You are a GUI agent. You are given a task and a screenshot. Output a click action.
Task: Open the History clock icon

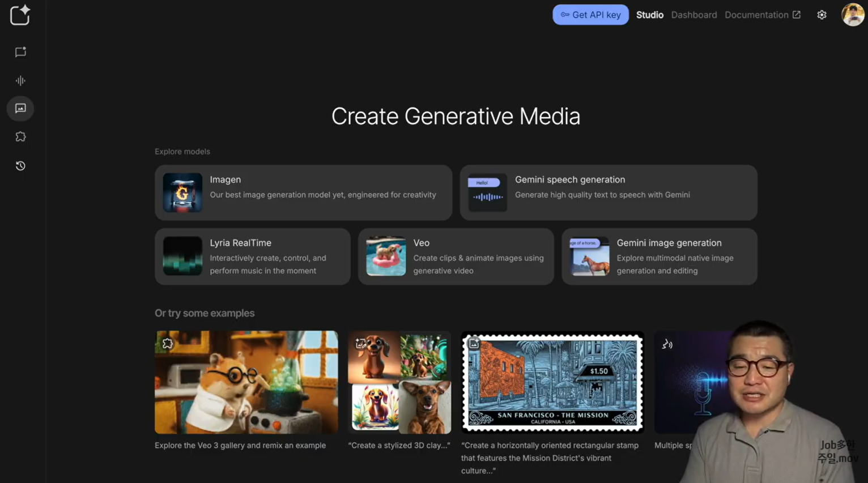click(x=20, y=166)
